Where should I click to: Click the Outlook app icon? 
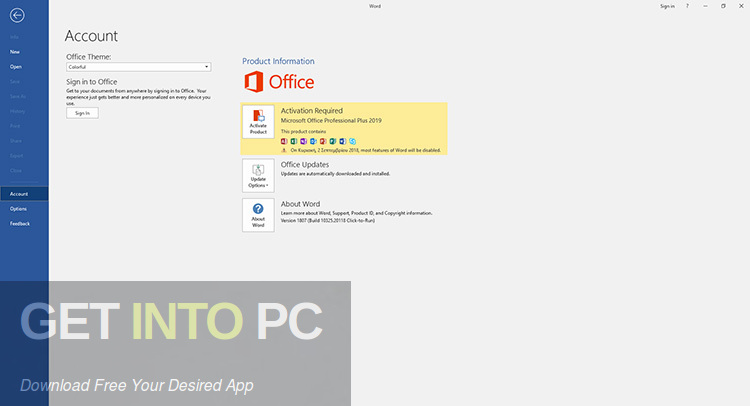(x=313, y=141)
